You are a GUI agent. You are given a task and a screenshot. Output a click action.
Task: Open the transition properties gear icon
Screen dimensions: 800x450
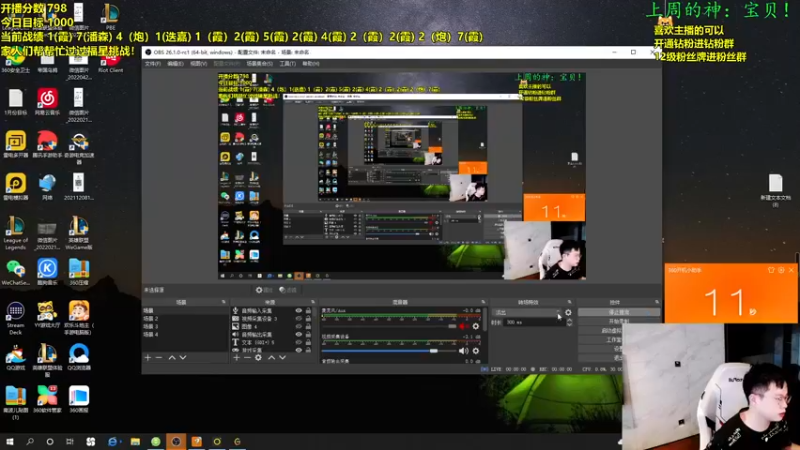[568, 312]
